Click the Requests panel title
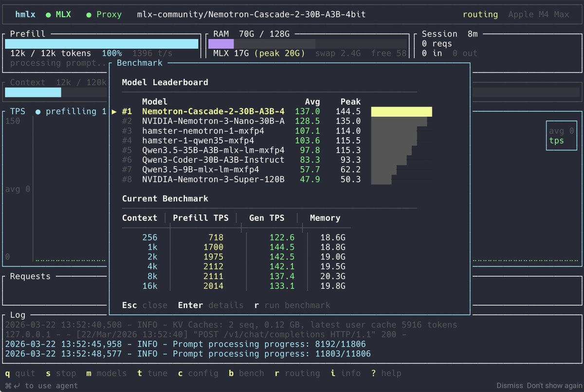Viewport: 584px width, 392px height. pyautogui.click(x=30, y=276)
